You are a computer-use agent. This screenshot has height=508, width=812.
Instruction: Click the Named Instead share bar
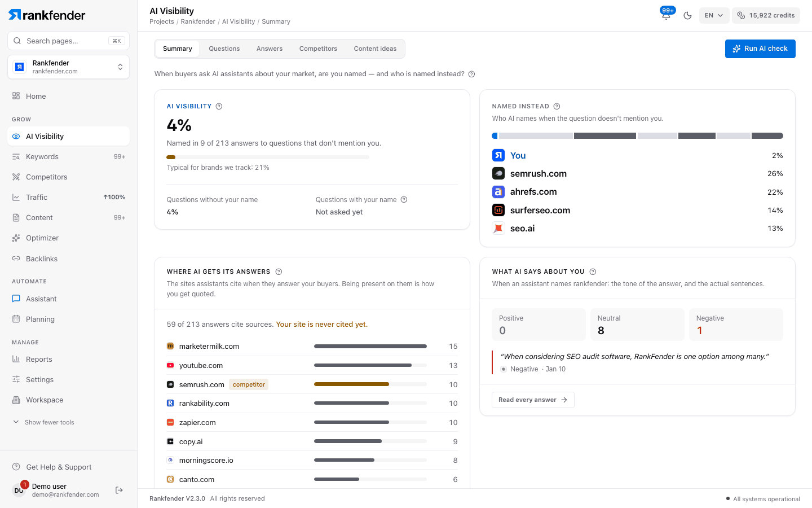[x=637, y=135]
